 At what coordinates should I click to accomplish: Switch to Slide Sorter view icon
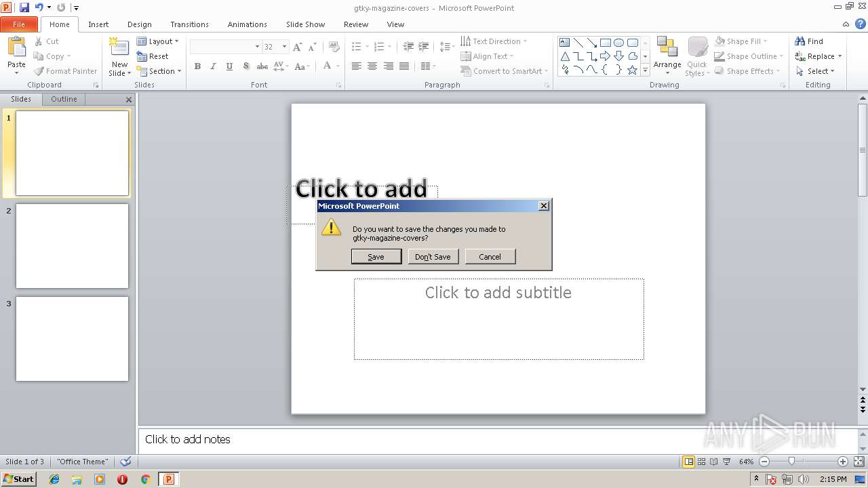click(702, 462)
